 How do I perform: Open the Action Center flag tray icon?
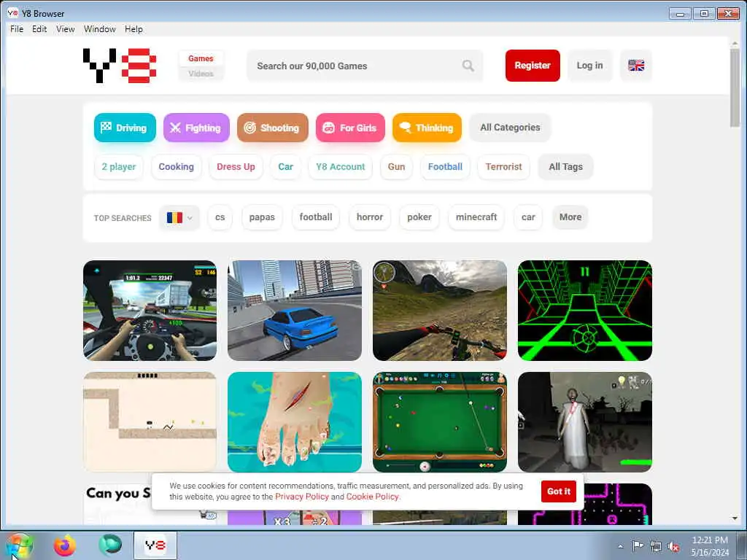pyautogui.click(x=638, y=546)
